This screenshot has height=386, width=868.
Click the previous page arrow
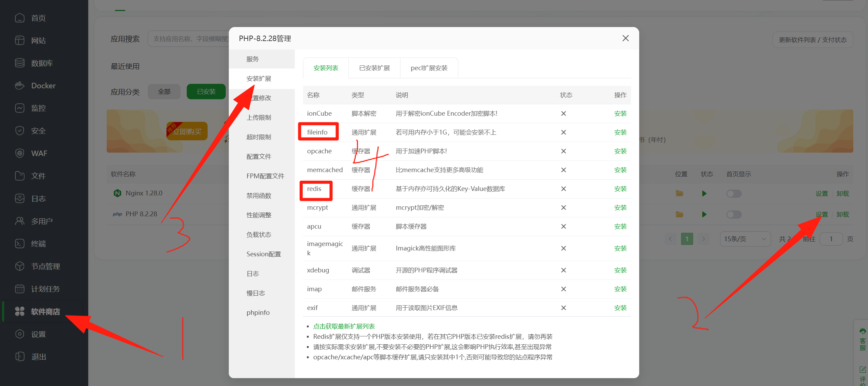670,239
